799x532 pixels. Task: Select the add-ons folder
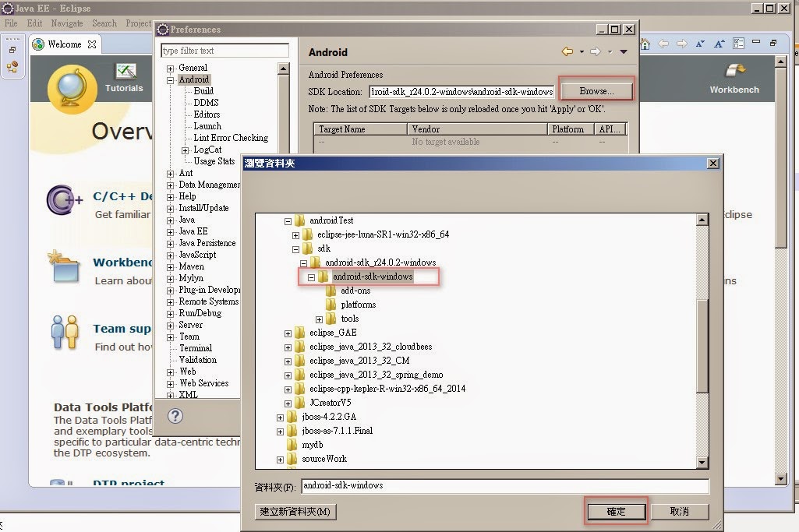tap(355, 291)
